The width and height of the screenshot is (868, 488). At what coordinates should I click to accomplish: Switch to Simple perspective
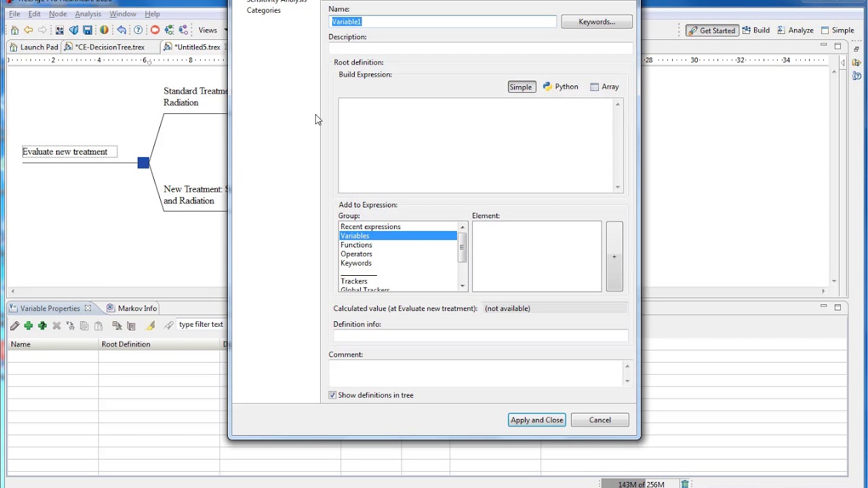pos(838,30)
